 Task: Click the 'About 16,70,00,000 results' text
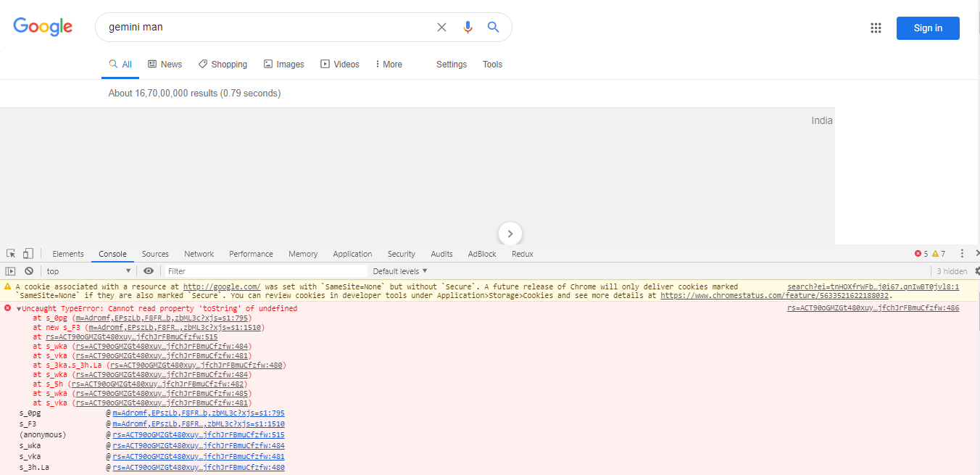click(x=194, y=94)
